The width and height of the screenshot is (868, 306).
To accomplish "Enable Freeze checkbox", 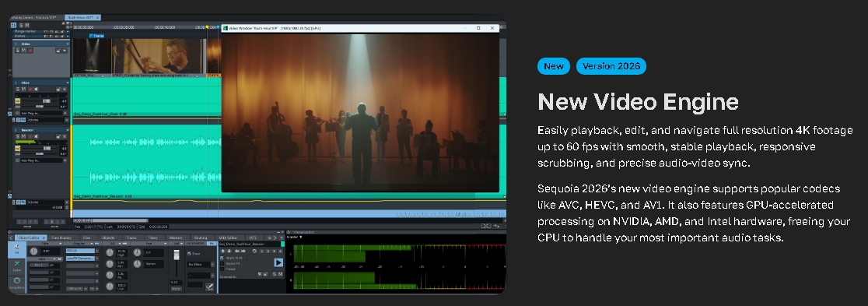I will coord(222,269).
